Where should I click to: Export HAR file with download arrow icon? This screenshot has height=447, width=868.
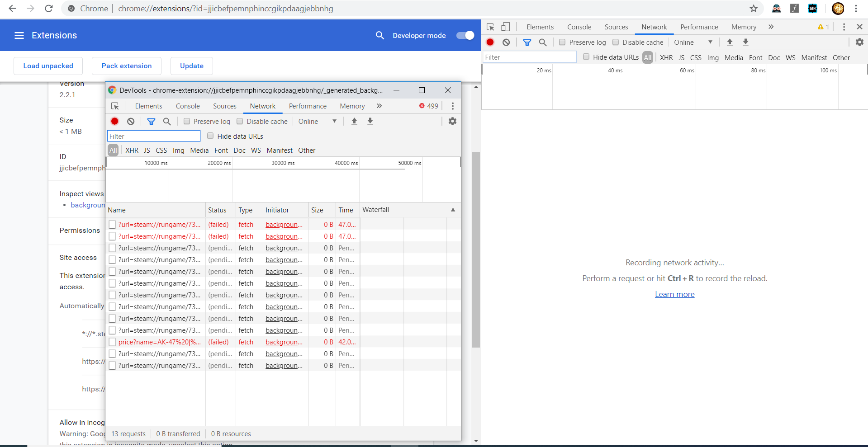[370, 121]
